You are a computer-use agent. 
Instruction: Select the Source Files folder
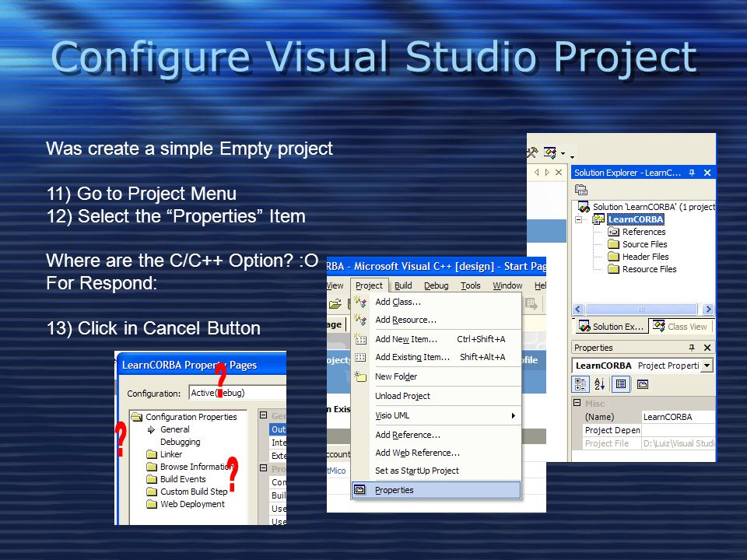click(x=644, y=244)
